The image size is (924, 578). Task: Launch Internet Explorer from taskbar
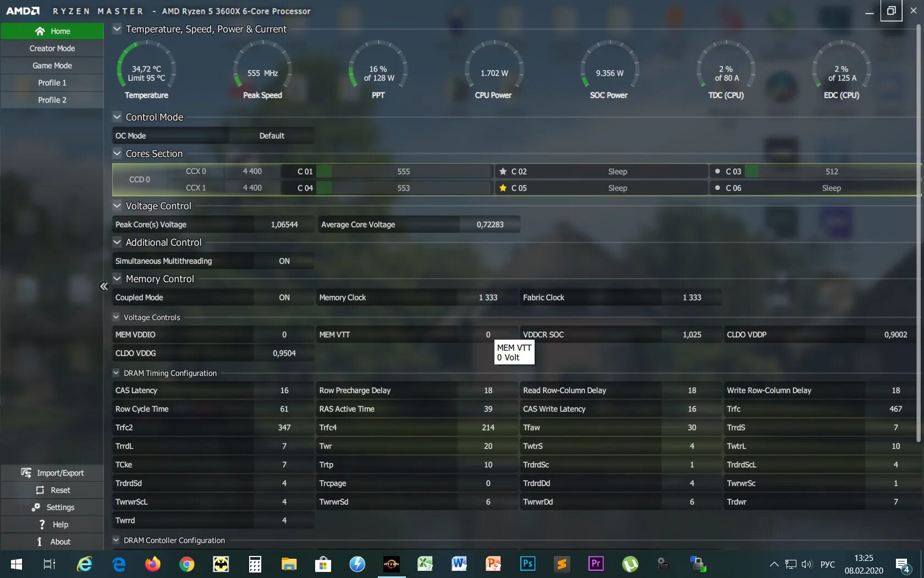tap(84, 564)
